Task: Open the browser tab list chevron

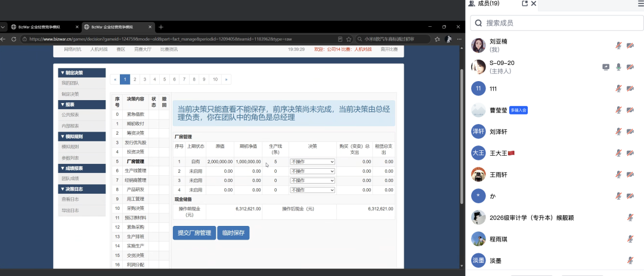Action: click(3, 27)
